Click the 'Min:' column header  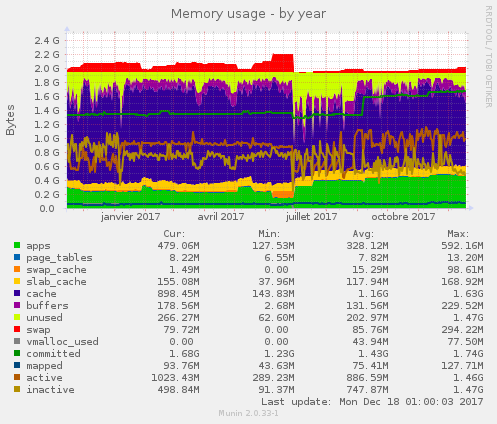[x=269, y=234]
